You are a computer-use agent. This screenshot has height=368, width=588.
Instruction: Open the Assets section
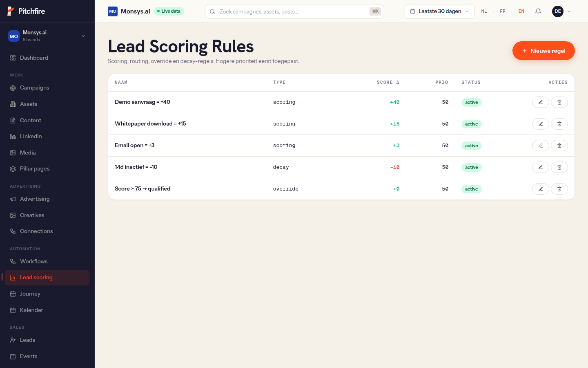click(x=47, y=104)
